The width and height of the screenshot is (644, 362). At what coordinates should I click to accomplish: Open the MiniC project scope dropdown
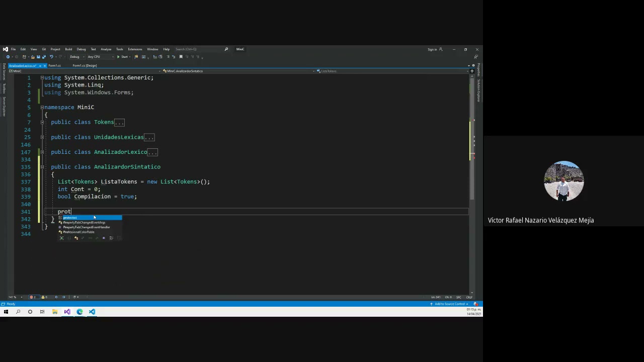point(86,71)
